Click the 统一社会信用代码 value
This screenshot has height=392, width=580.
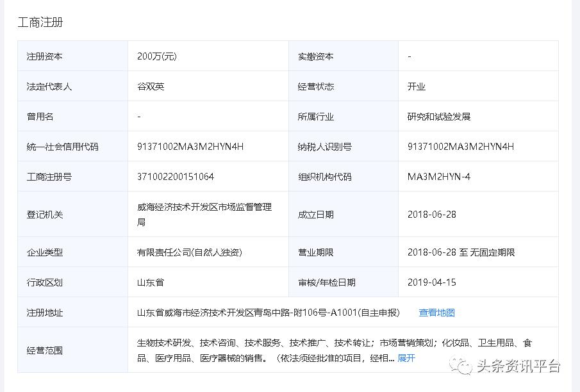[x=189, y=146]
